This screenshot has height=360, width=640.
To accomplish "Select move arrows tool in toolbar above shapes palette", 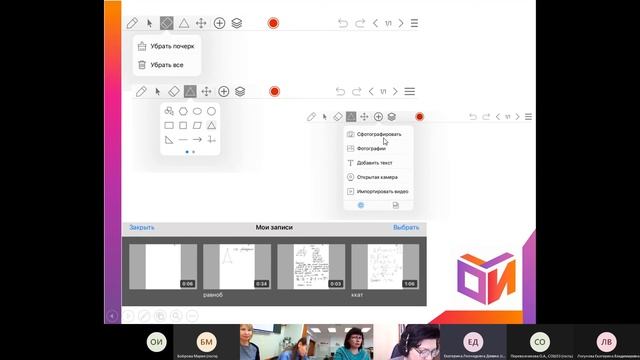I will coord(207,91).
